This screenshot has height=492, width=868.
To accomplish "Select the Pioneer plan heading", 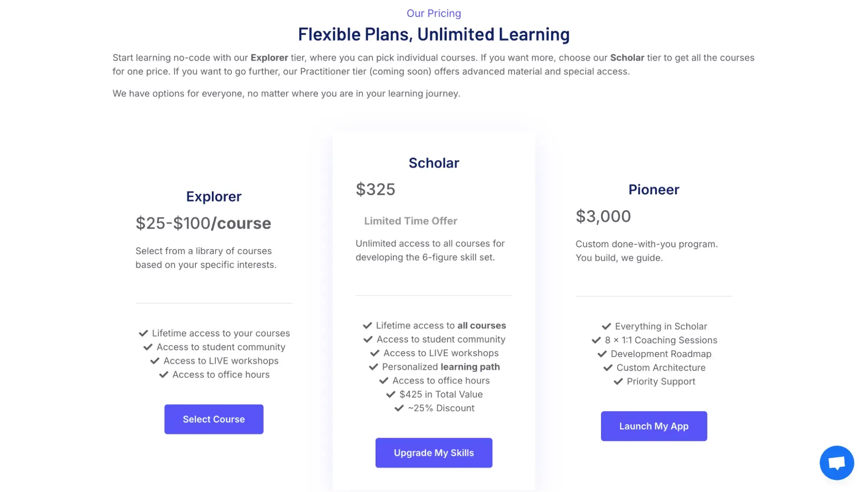I will coord(653,189).
